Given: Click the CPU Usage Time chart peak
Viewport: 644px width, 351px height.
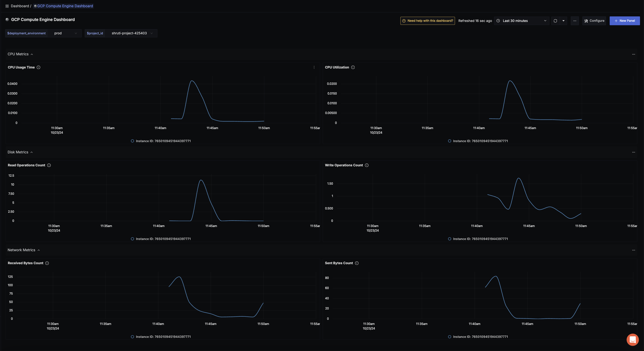Looking at the screenshot, I should pos(192,81).
